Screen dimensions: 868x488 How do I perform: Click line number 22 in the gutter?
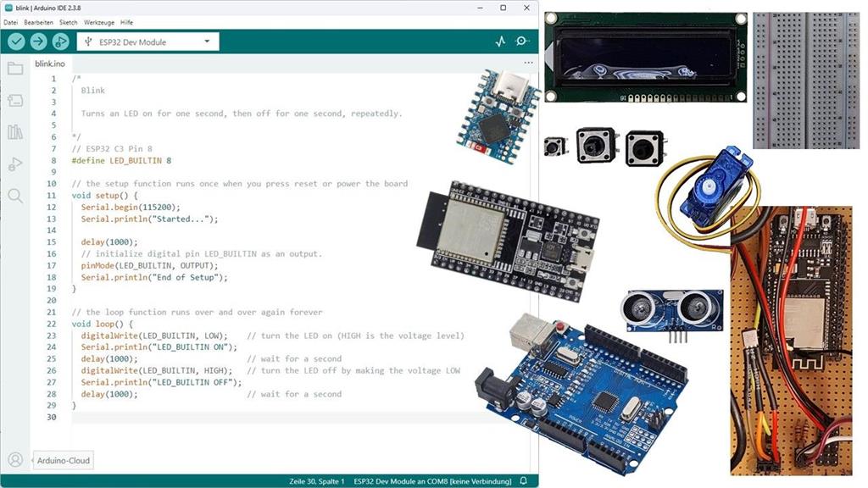tap(52, 324)
